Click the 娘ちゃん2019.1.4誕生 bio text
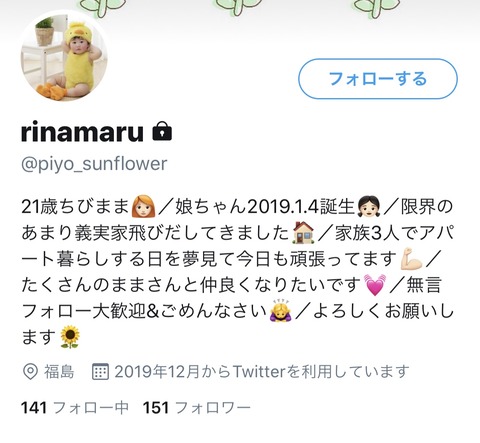The height and width of the screenshot is (443, 480). tap(265, 207)
